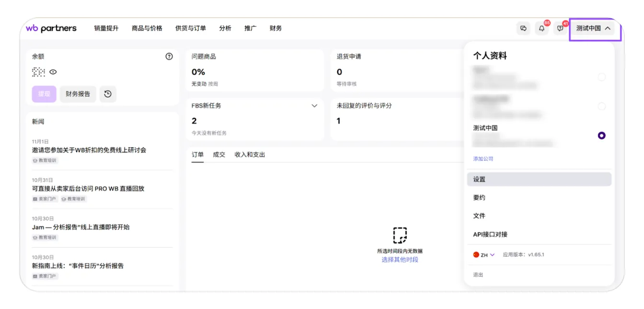Screen dimensions: 644x309
Task: Click the wb partners logo
Action: (x=51, y=28)
